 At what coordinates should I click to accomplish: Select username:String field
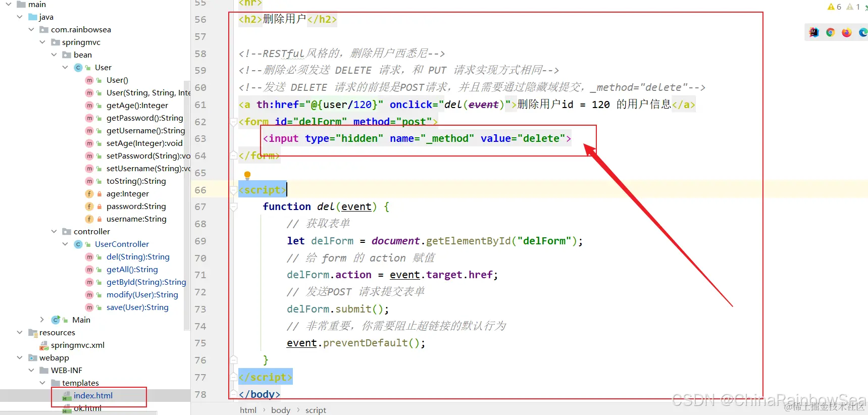click(136, 219)
